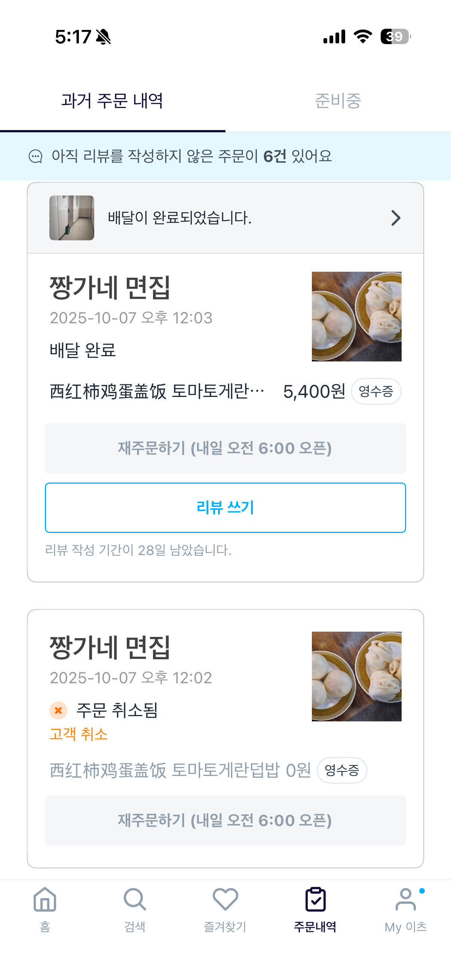Open the unreviewed orders banner (6건)

pos(192,156)
